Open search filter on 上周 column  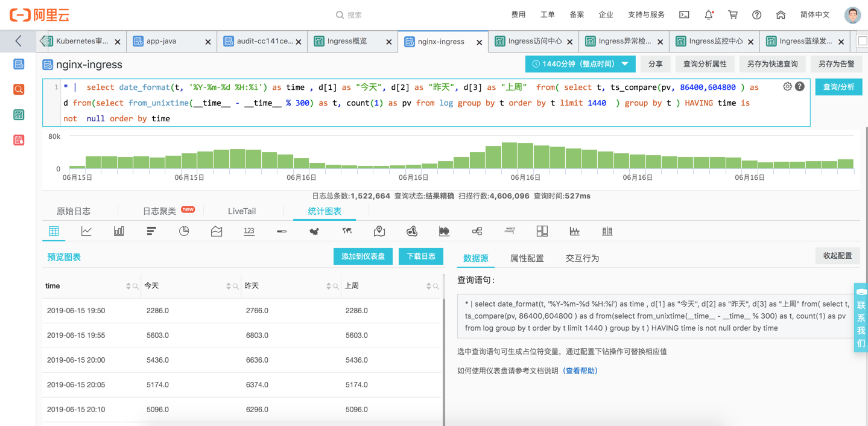[x=436, y=287]
